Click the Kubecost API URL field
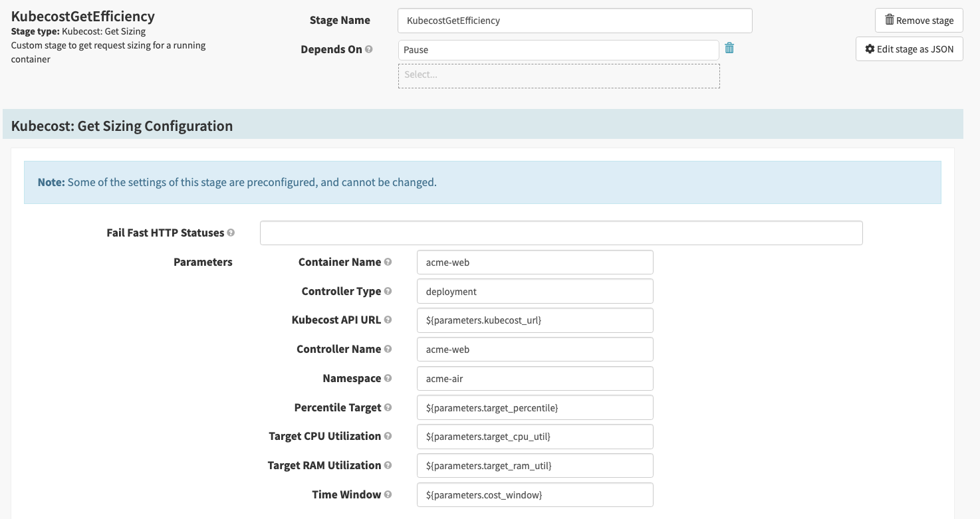 click(535, 320)
